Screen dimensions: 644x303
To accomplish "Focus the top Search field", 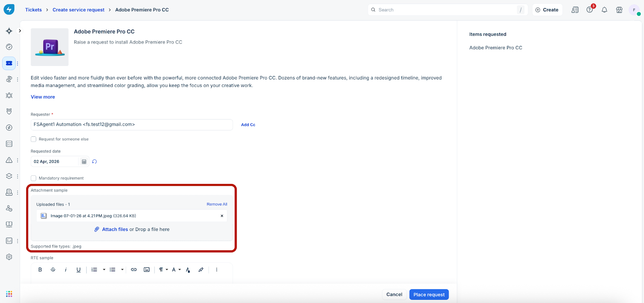I will 448,10.
